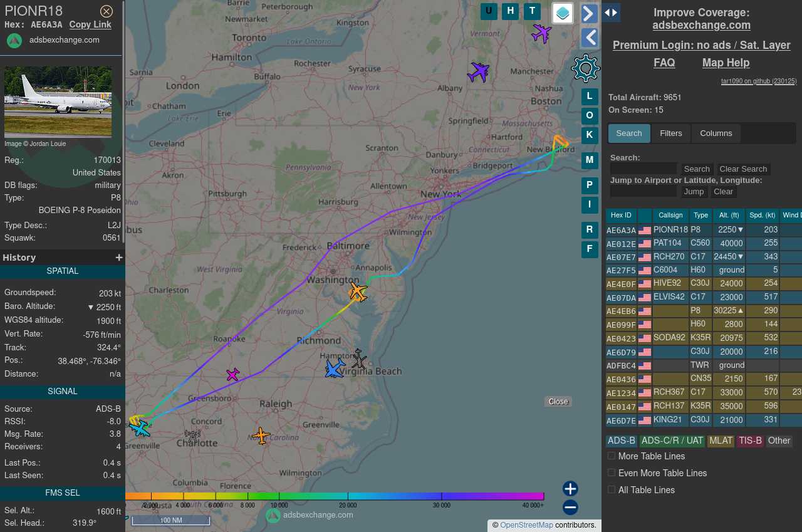
Task: Select the SODA92 aircraft row
Action: pyautogui.click(x=704, y=338)
